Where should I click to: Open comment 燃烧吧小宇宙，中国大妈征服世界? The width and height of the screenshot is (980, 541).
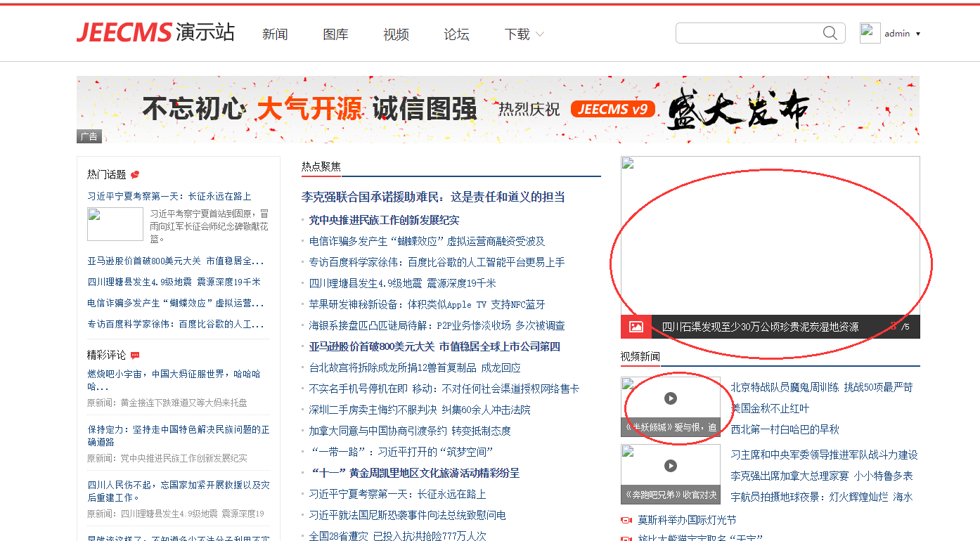click(x=174, y=380)
